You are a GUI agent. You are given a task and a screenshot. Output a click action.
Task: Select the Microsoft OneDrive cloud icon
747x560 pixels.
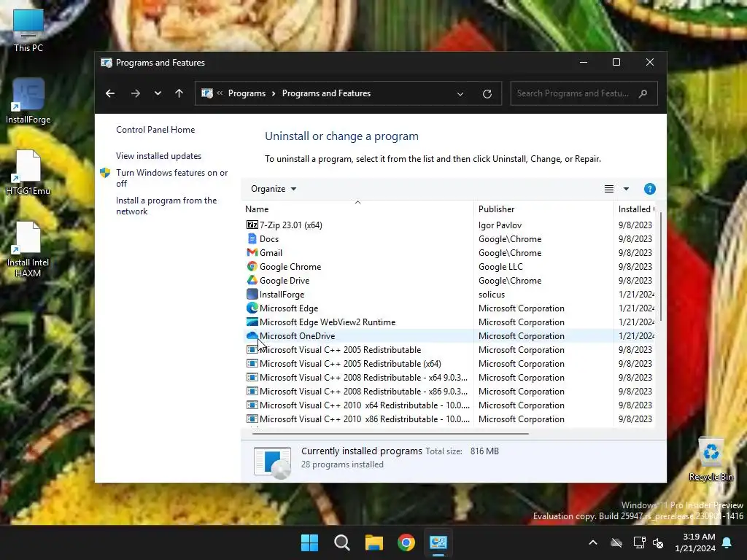click(x=252, y=335)
